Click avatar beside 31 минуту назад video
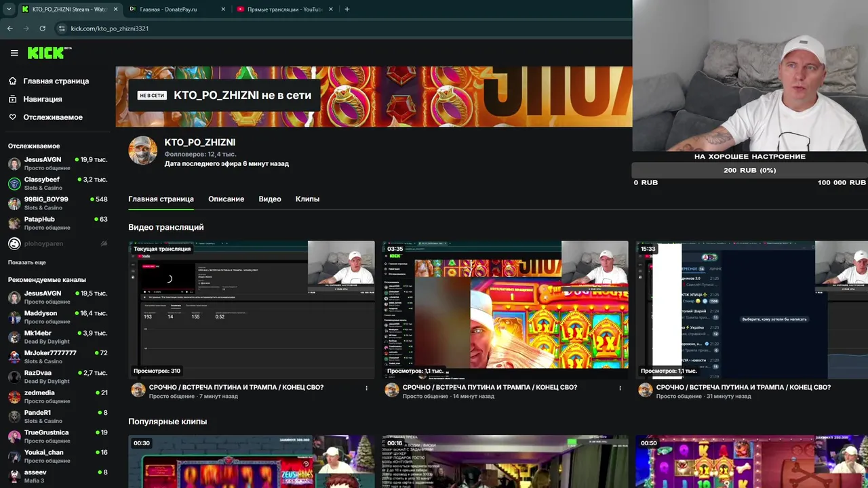 646,390
